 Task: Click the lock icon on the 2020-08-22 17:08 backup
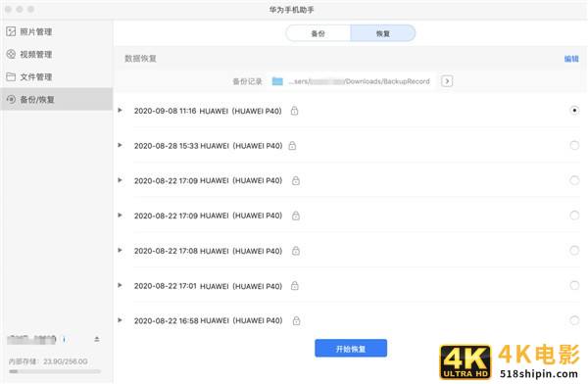296,251
